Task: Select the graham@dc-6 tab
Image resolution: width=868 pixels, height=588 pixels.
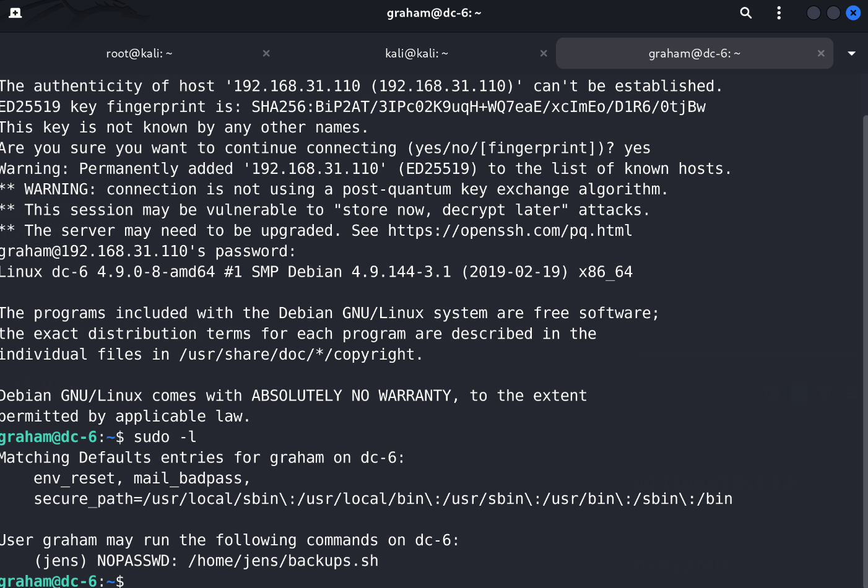Action: pos(695,53)
